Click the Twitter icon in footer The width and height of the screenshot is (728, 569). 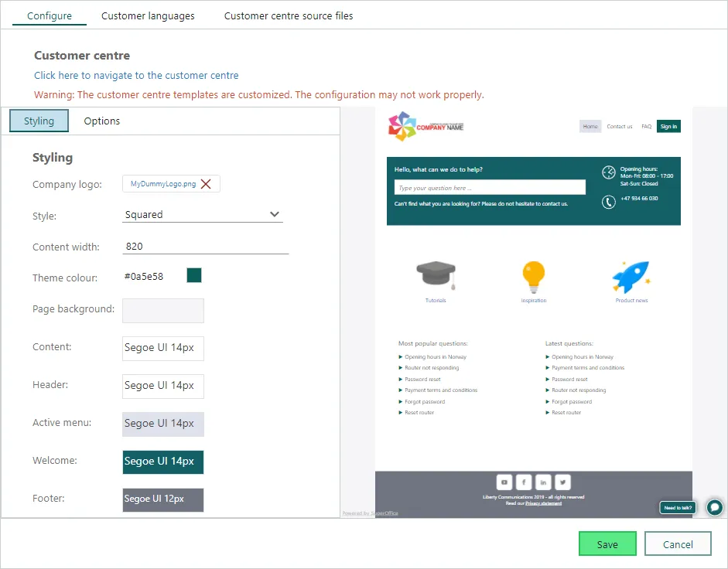(x=563, y=481)
